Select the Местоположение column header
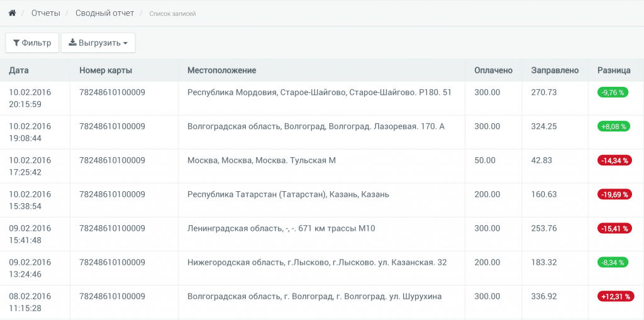Screen dimensions: 644x320 (221, 70)
